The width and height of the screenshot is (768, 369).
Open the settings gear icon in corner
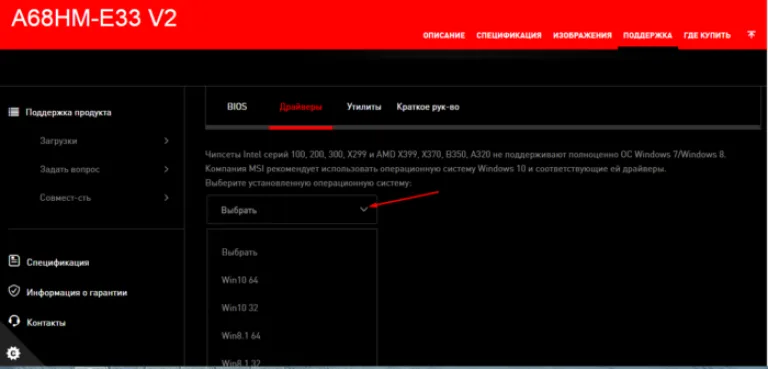click(x=14, y=352)
